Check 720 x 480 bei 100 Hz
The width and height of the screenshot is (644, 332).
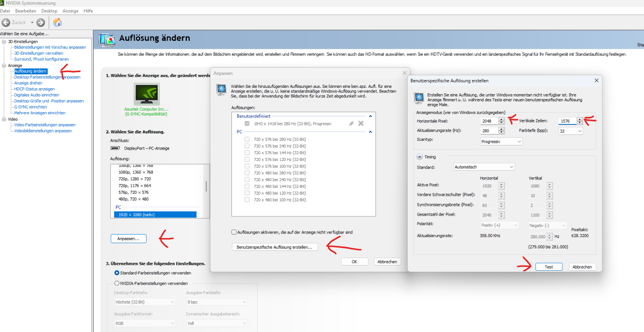click(247, 200)
